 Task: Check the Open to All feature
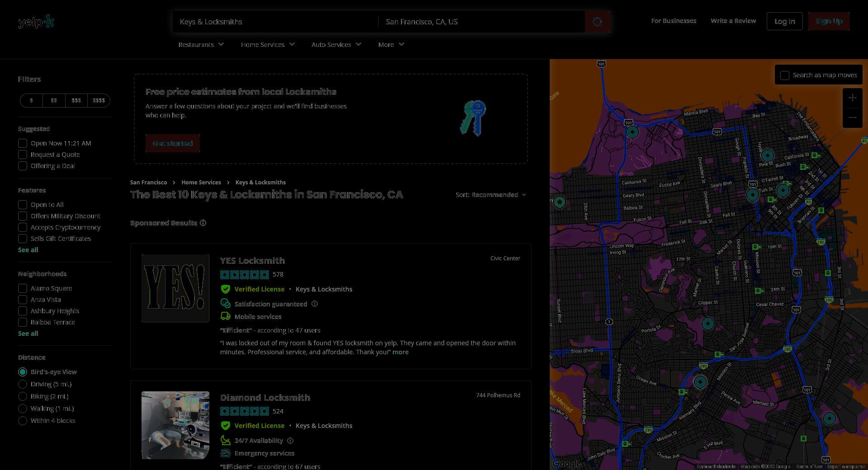click(x=23, y=205)
